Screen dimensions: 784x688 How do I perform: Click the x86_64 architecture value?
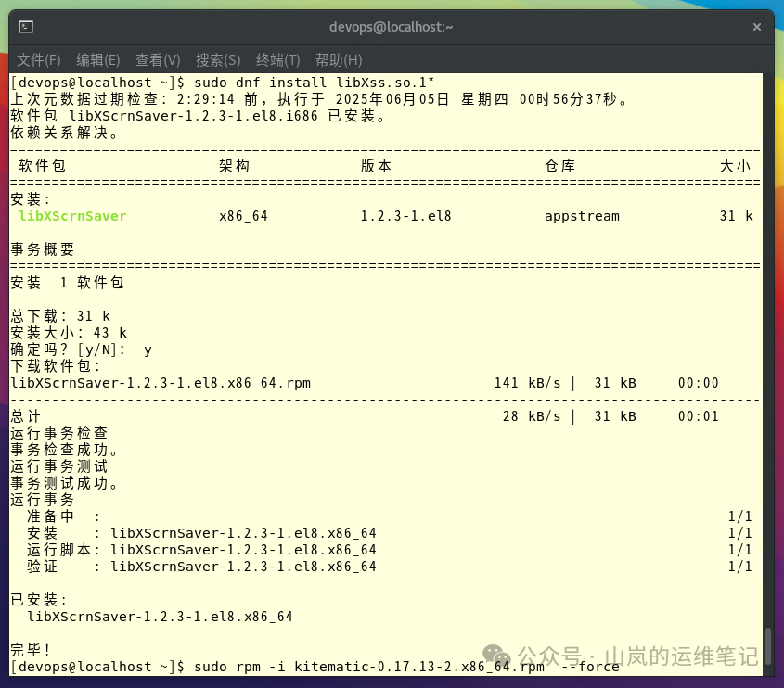point(243,216)
